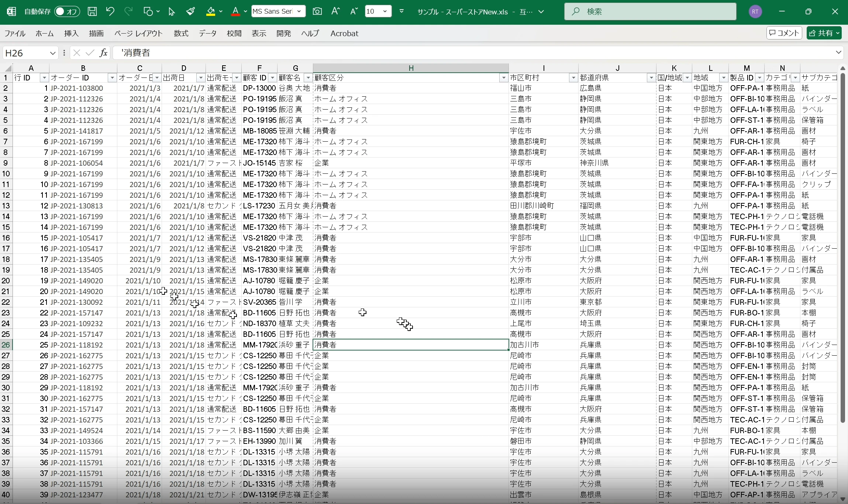Decrease font size with smaller A icon
Viewport: 848px width, 504px height.
click(x=354, y=11)
